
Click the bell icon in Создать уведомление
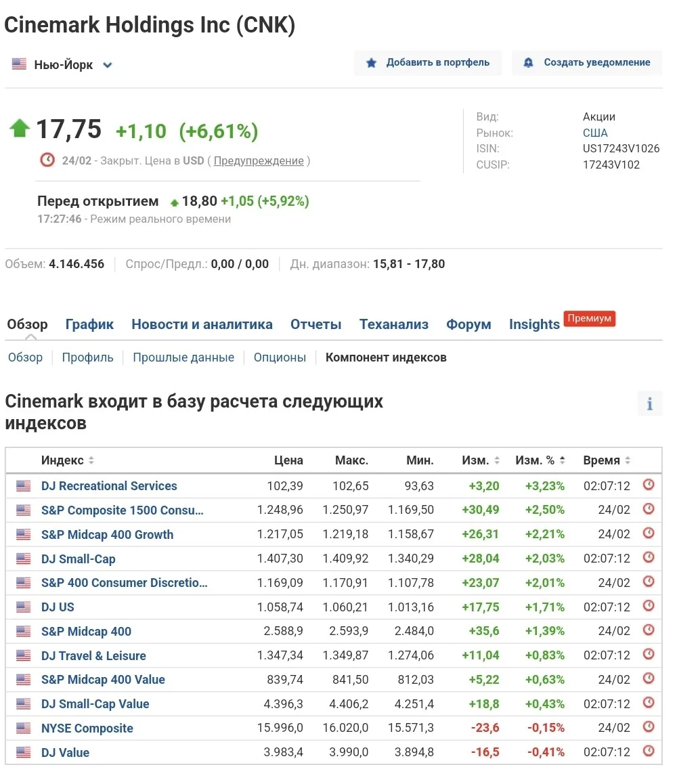point(528,62)
